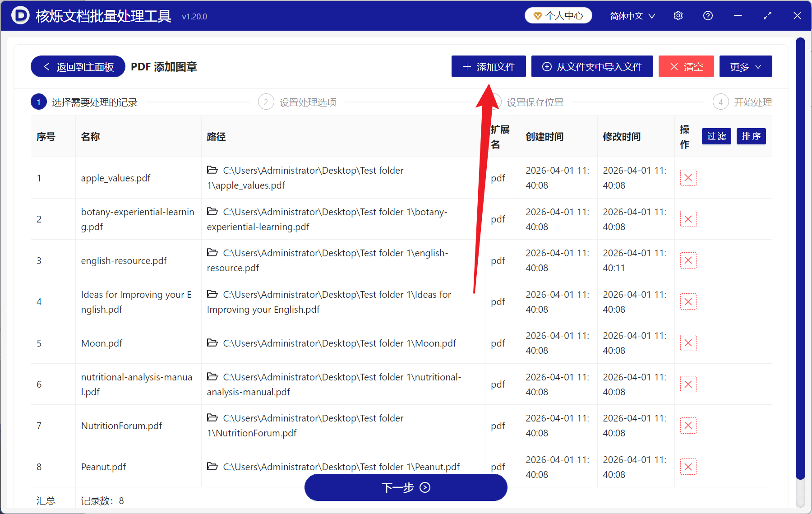Remove Moon.pdf using its red X icon
The height and width of the screenshot is (514, 812).
[x=688, y=343]
